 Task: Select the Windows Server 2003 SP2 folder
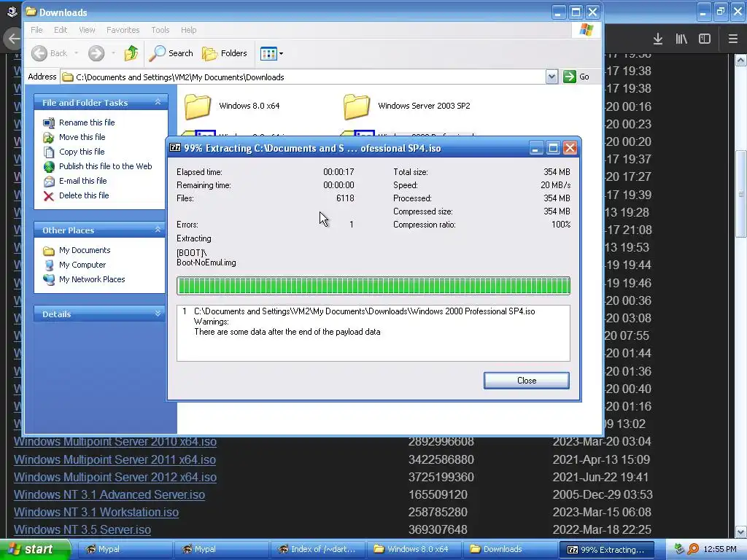(x=407, y=106)
